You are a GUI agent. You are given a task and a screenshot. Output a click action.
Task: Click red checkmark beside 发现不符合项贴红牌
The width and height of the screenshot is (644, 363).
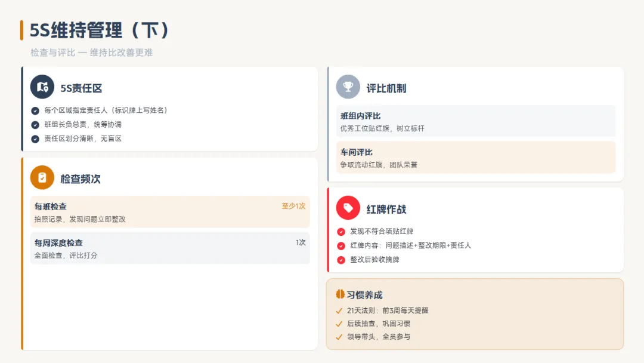tap(341, 232)
